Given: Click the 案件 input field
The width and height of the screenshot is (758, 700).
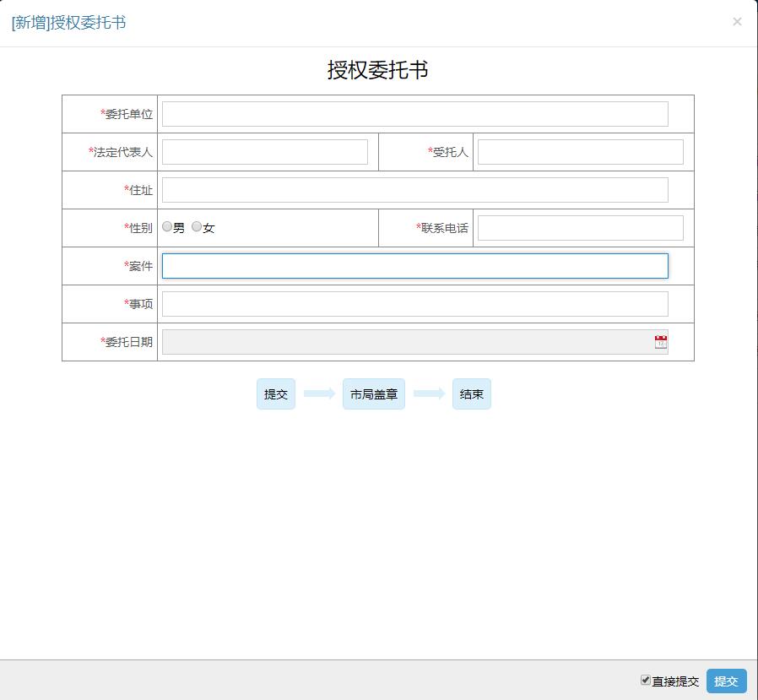Looking at the screenshot, I should tap(414, 266).
